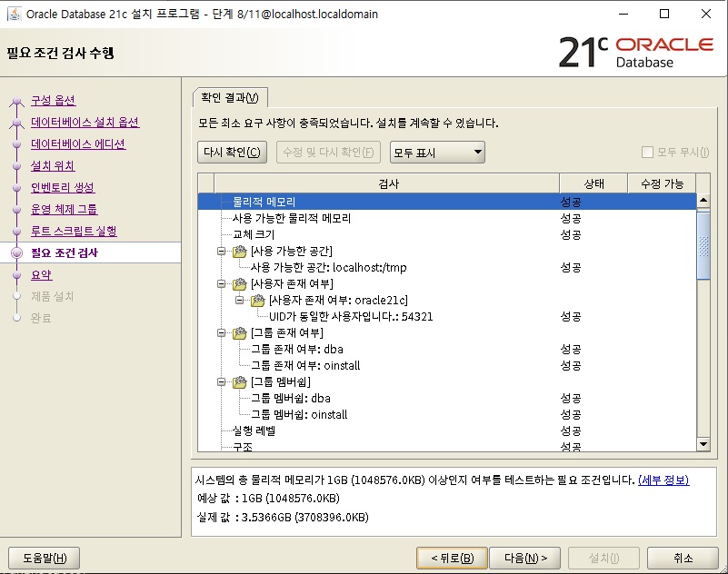Select the 교체 크기 row
Image resolution: width=728 pixels, height=574 pixels.
[x=447, y=235]
